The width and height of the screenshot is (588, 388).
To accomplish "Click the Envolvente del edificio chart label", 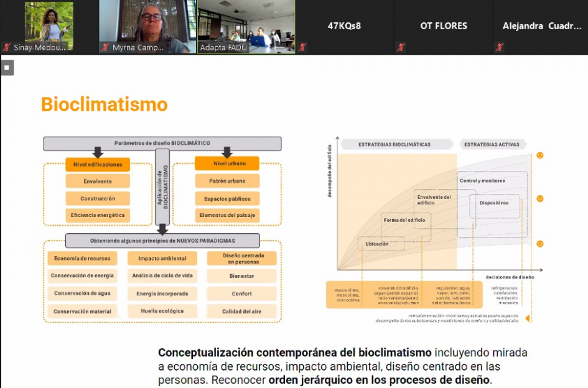I will [434, 200].
